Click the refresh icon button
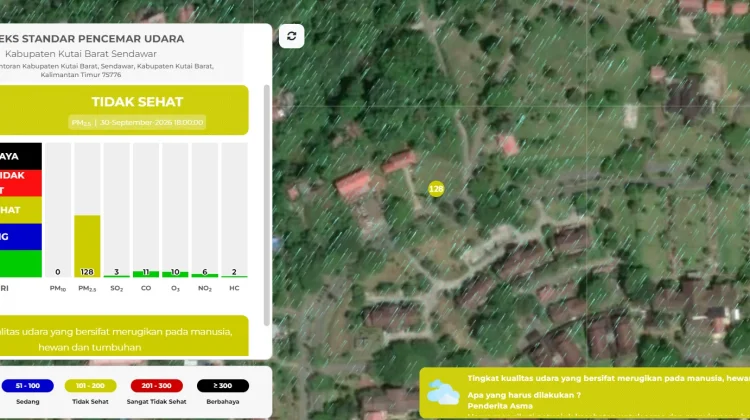This screenshot has width=750, height=420. click(291, 36)
